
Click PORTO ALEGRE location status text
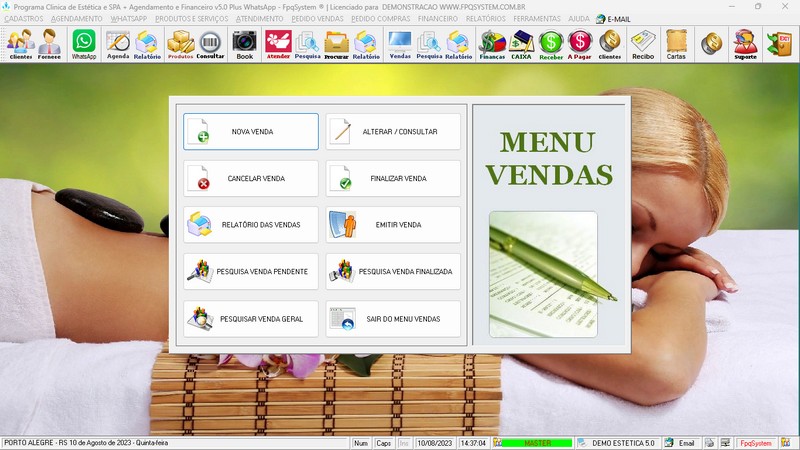point(86,443)
